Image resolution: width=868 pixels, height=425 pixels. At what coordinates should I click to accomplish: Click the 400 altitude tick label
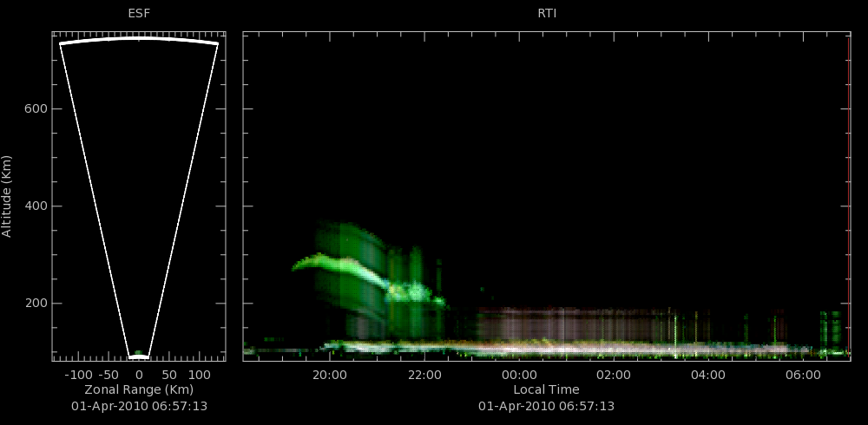coord(36,206)
